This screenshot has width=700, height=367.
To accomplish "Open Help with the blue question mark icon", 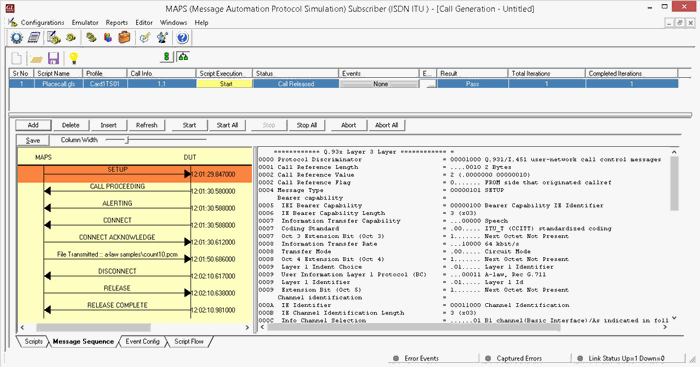I will click(x=182, y=38).
